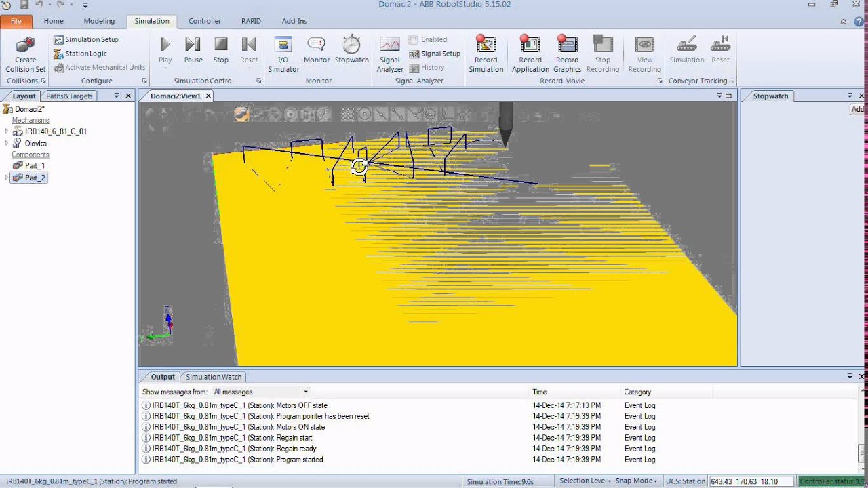
Task: Open Station Logic
Action: point(80,54)
